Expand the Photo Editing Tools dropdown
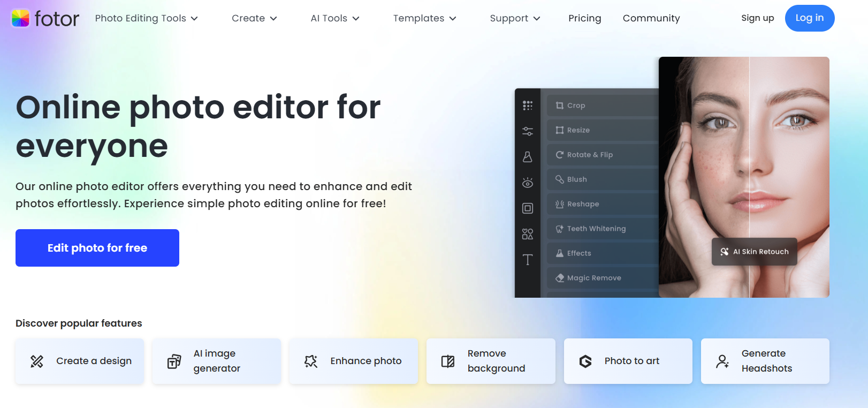This screenshot has height=408, width=868. point(146,18)
